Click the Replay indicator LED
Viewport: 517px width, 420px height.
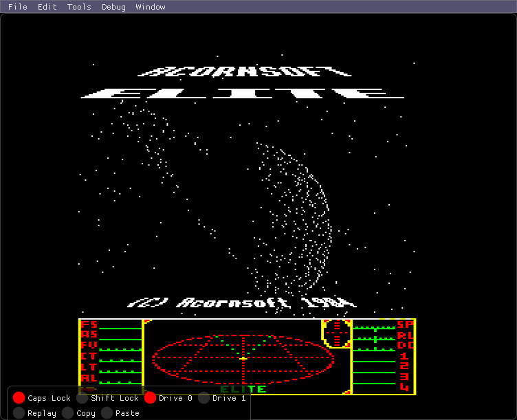point(19,412)
